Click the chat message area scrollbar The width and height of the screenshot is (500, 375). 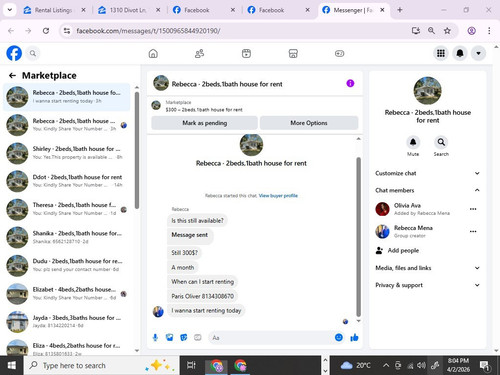(x=359, y=237)
